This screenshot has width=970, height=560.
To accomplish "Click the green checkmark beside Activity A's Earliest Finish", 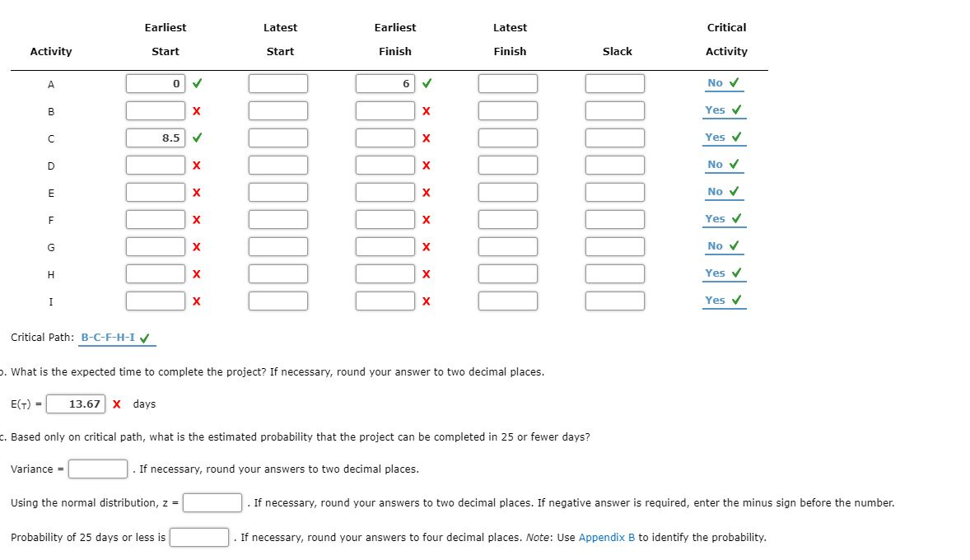I will (x=426, y=82).
